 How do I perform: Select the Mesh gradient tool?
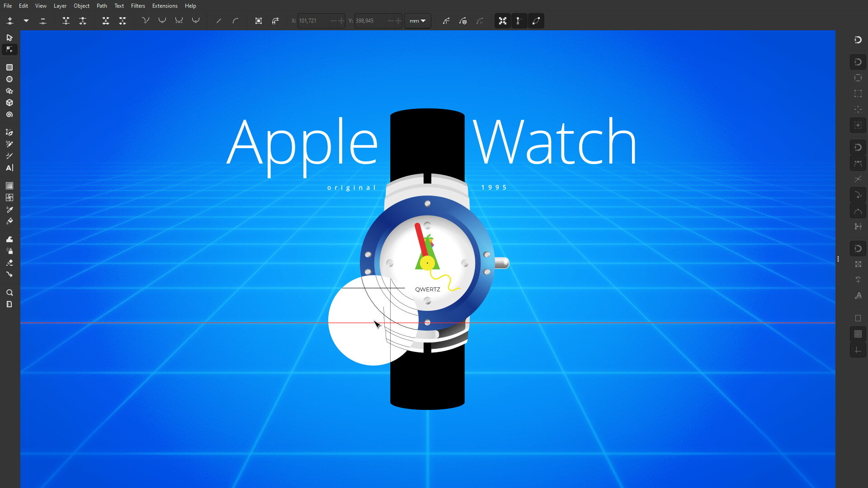click(9, 197)
